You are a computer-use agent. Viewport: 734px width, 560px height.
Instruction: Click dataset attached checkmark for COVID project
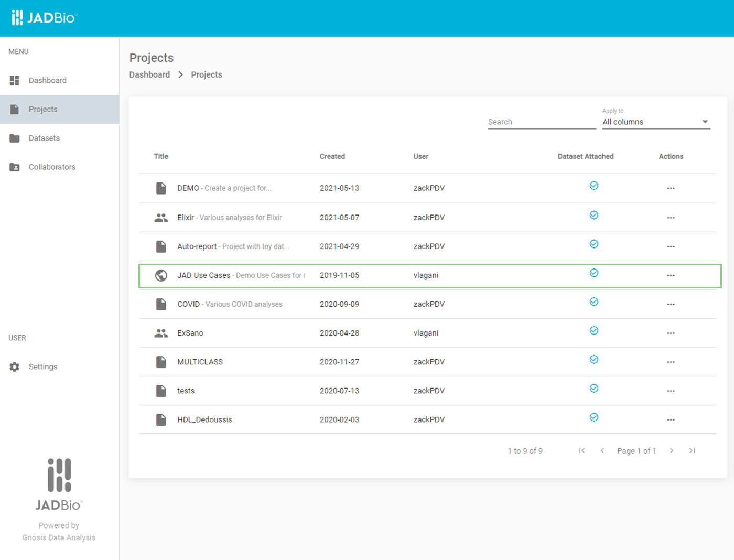(594, 302)
